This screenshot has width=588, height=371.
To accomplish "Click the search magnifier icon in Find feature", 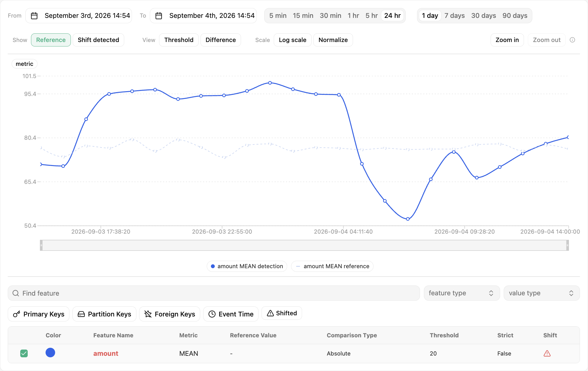I will [16, 293].
